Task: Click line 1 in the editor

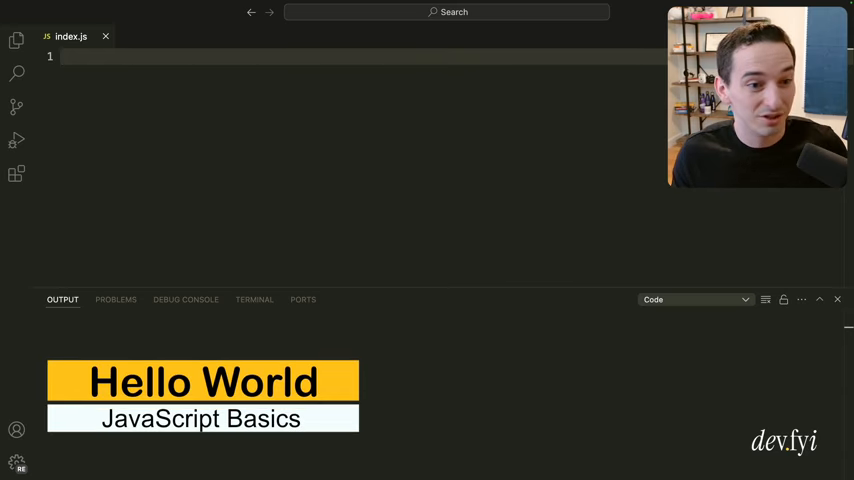Action: [364, 57]
